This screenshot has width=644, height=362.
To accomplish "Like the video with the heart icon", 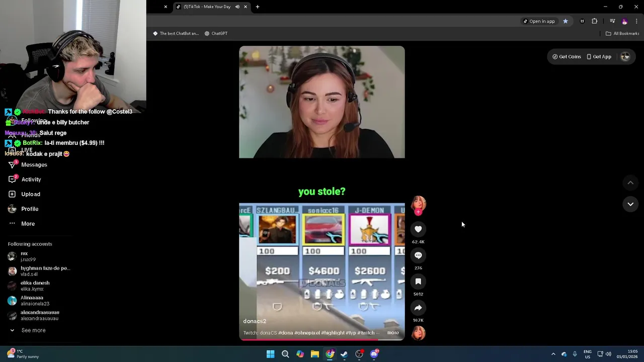I will 418,229.
